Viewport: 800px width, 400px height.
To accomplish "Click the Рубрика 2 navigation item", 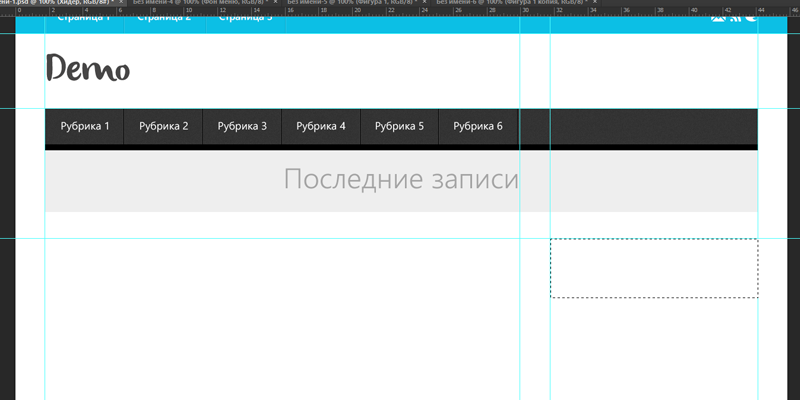I will pos(164,127).
